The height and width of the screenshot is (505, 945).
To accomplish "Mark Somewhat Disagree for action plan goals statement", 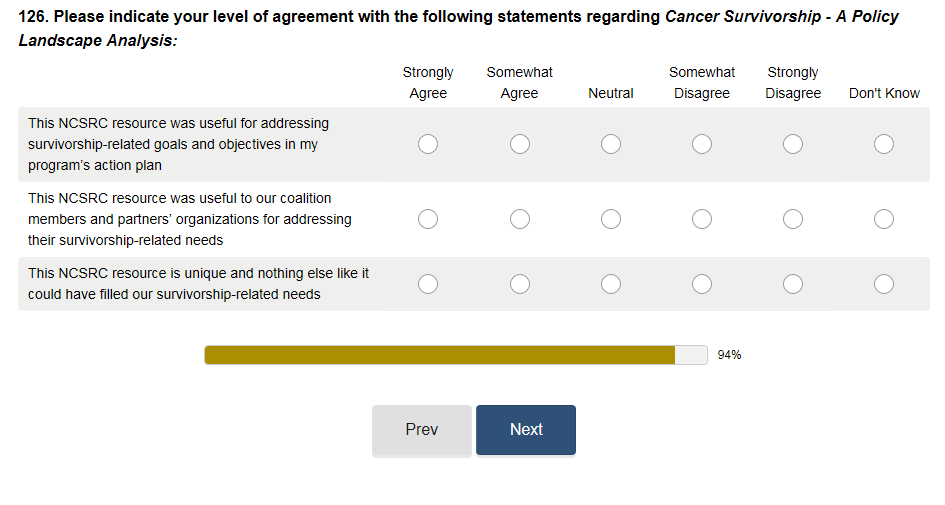I will coord(702,144).
